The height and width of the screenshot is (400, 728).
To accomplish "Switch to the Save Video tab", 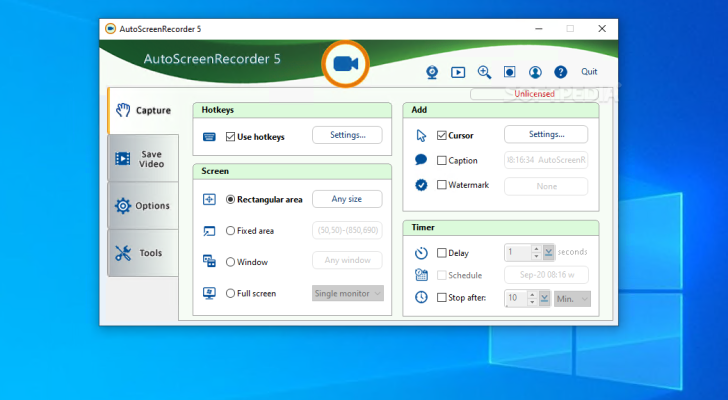I will [x=143, y=159].
